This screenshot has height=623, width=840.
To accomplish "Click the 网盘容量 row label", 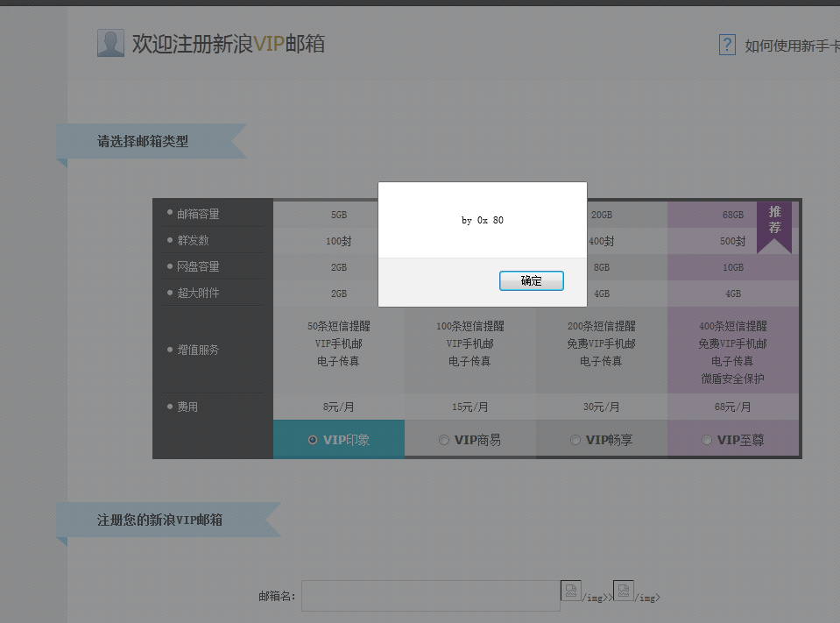I will tap(198, 266).
